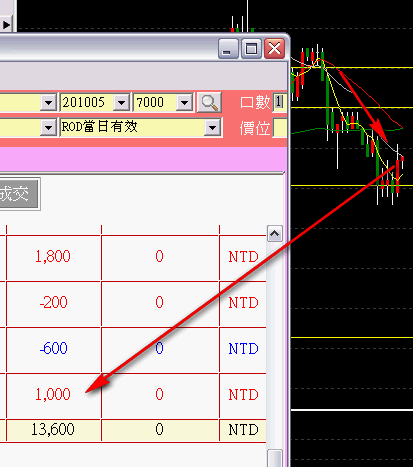This screenshot has width=413, height=467.
Task: Open the 201005 month dropdown
Action: pos(121,103)
